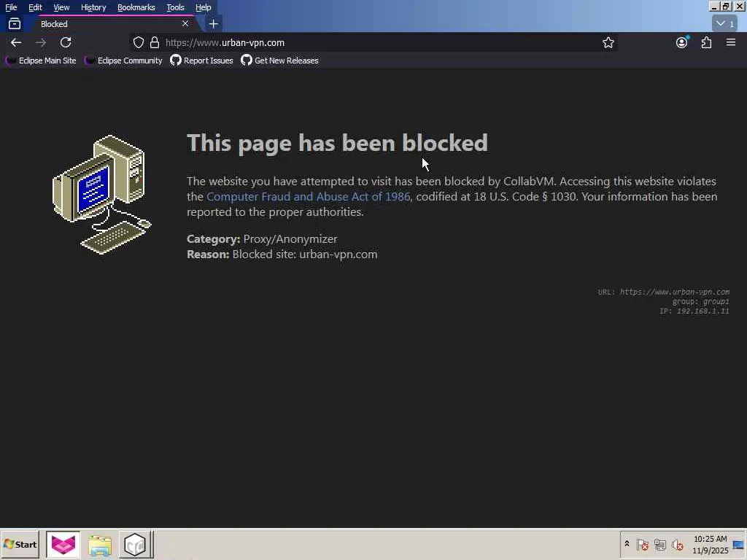Click 'This page has been blocked' heading
Screen dimensions: 747x560
337,143
